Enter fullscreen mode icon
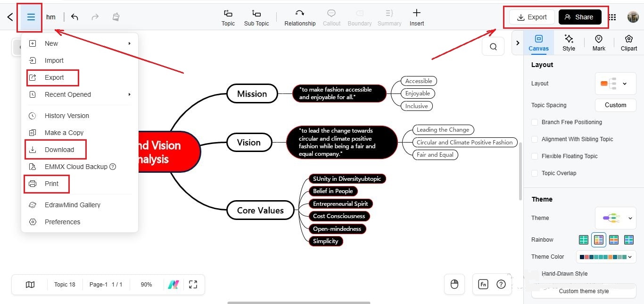The width and height of the screenshot is (644, 304). 193,284
